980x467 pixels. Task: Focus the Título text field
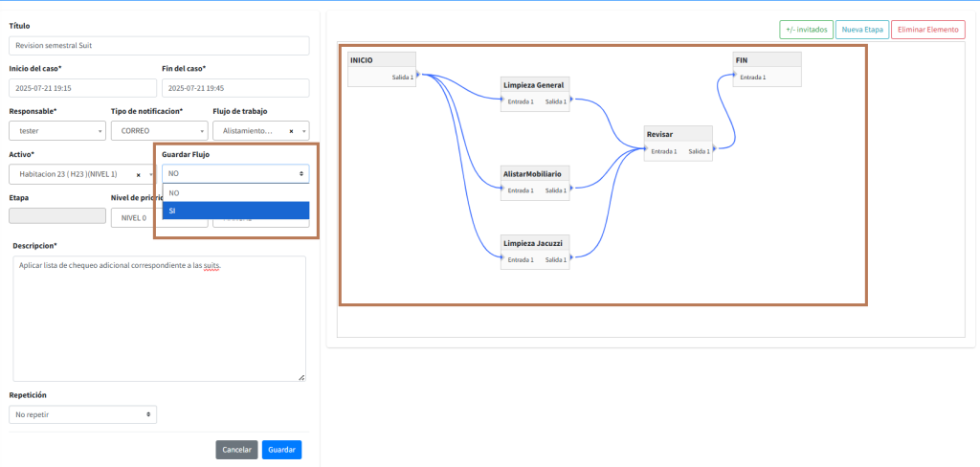(x=159, y=46)
